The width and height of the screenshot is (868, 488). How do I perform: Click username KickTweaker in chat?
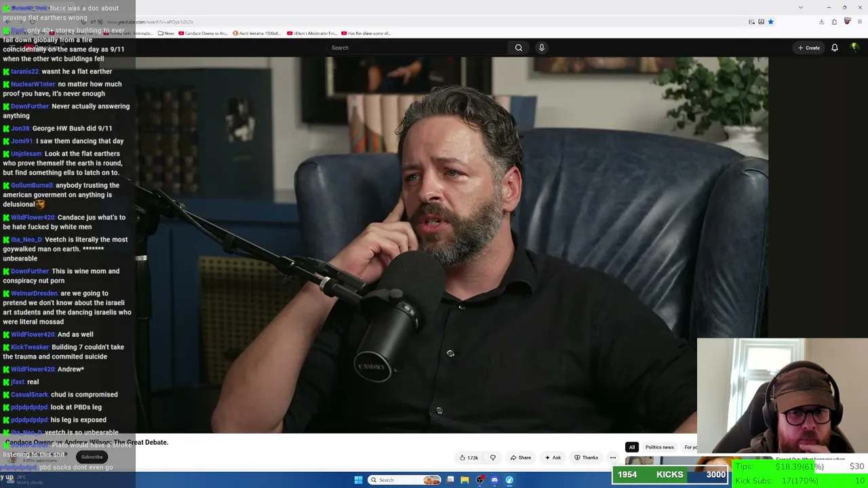coord(30,347)
